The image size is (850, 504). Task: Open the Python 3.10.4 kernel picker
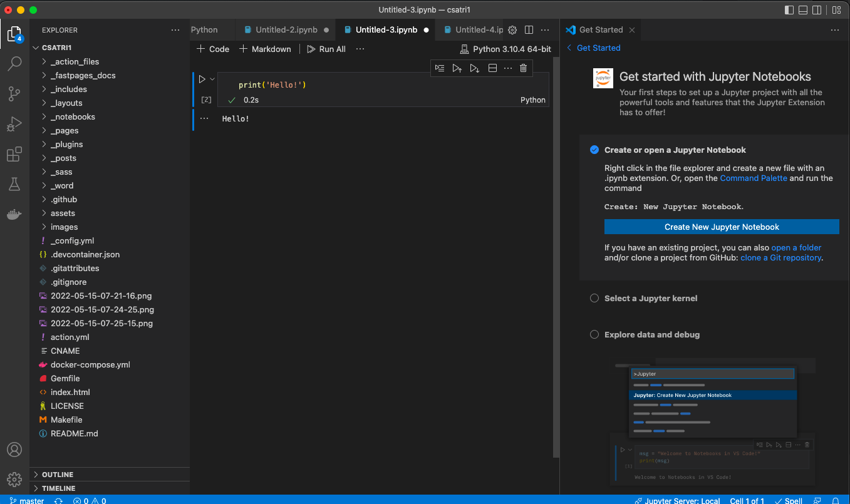point(505,49)
